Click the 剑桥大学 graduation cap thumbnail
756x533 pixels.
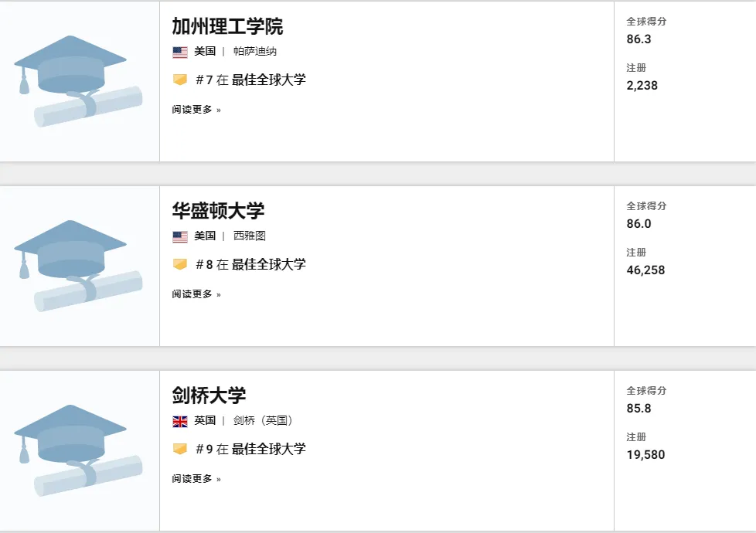(x=78, y=450)
